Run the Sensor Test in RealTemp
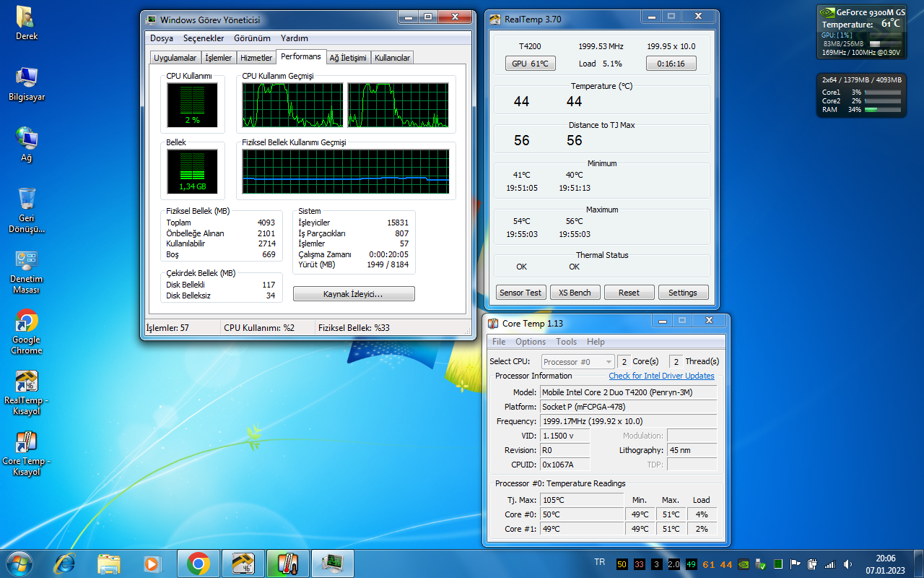The height and width of the screenshot is (578, 924). 520,293
